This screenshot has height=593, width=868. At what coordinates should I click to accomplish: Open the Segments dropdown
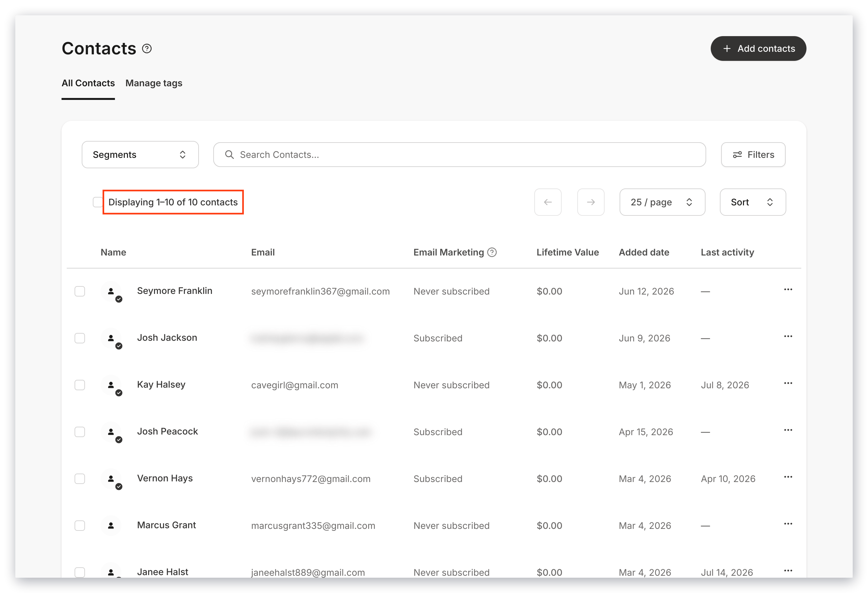coord(140,155)
